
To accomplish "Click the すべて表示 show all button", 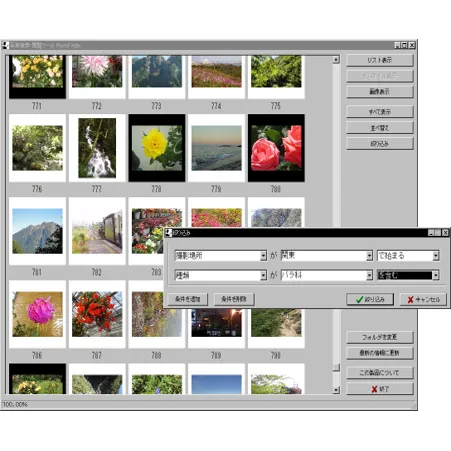I will click(x=380, y=112).
